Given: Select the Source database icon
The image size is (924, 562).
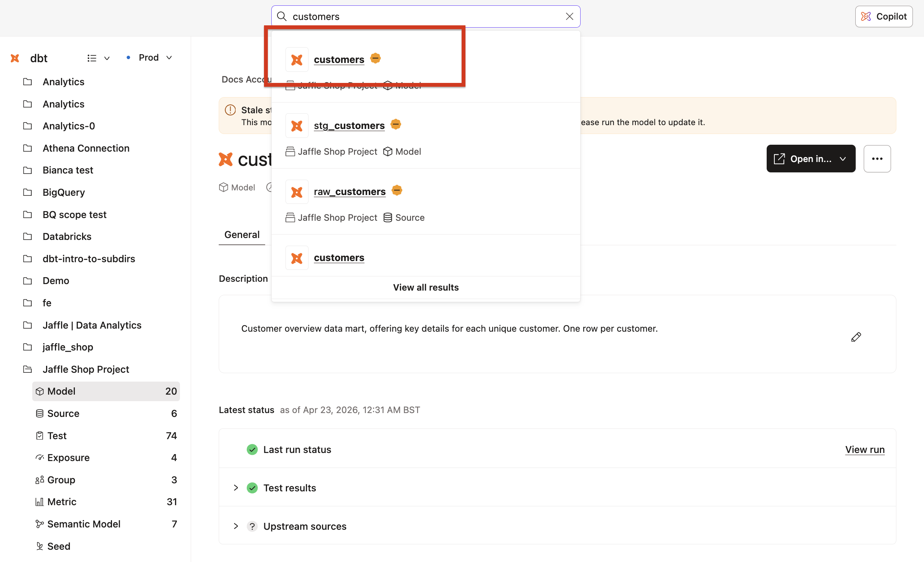Looking at the screenshot, I should point(40,413).
